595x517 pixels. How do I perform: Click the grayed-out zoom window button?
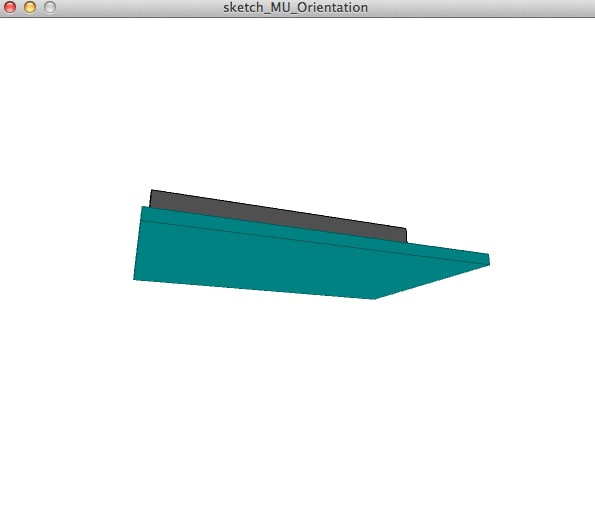coord(50,7)
